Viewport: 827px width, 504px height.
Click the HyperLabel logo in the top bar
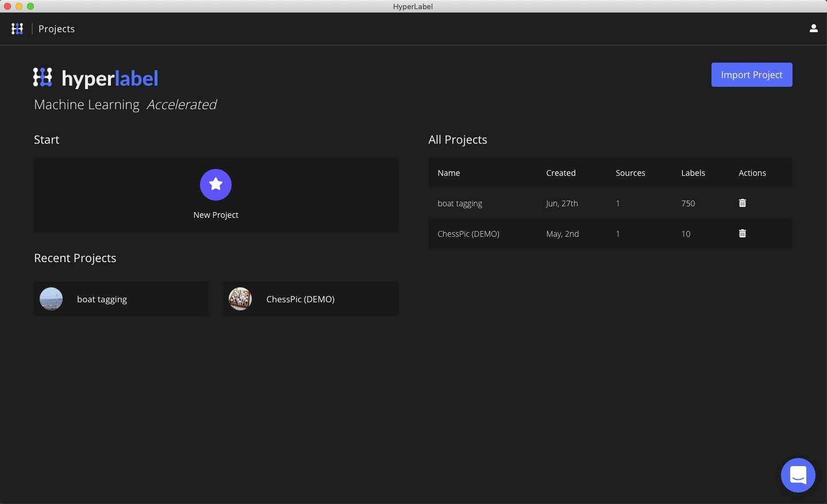pos(17,29)
